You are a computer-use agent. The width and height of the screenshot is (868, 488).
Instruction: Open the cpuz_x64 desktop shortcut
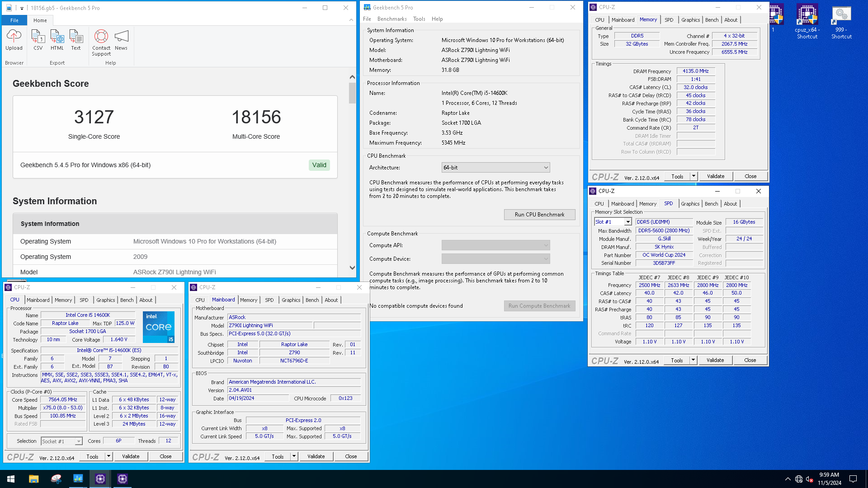[x=807, y=22]
